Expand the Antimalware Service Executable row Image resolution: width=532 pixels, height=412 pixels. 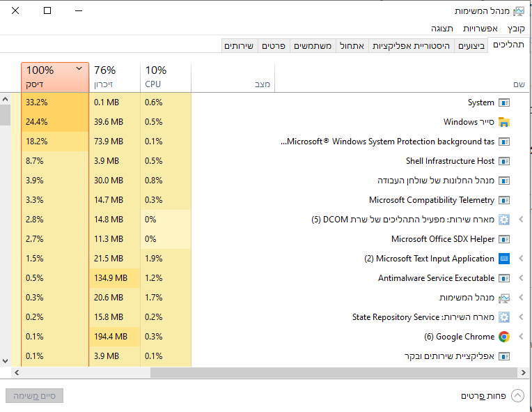[x=521, y=278]
